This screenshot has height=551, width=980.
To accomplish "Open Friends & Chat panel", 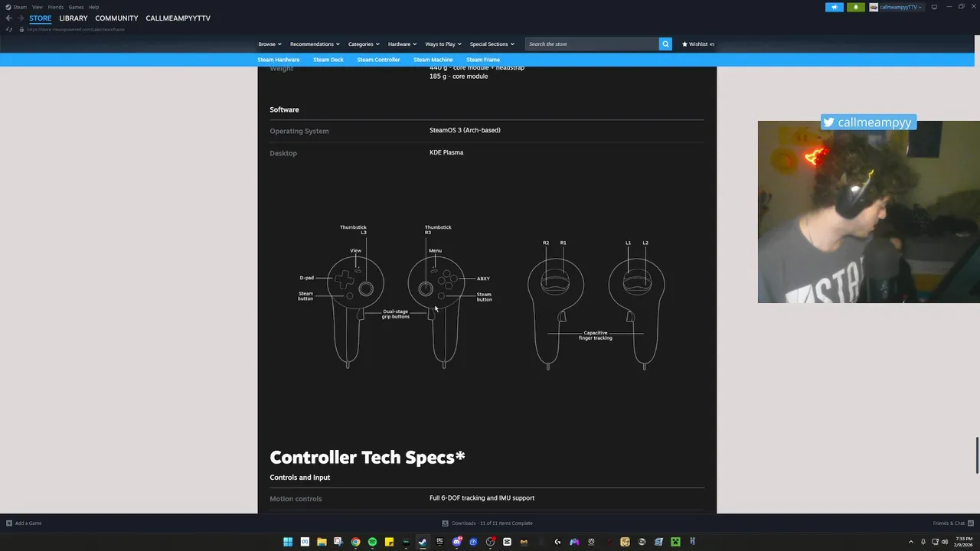I will (953, 523).
